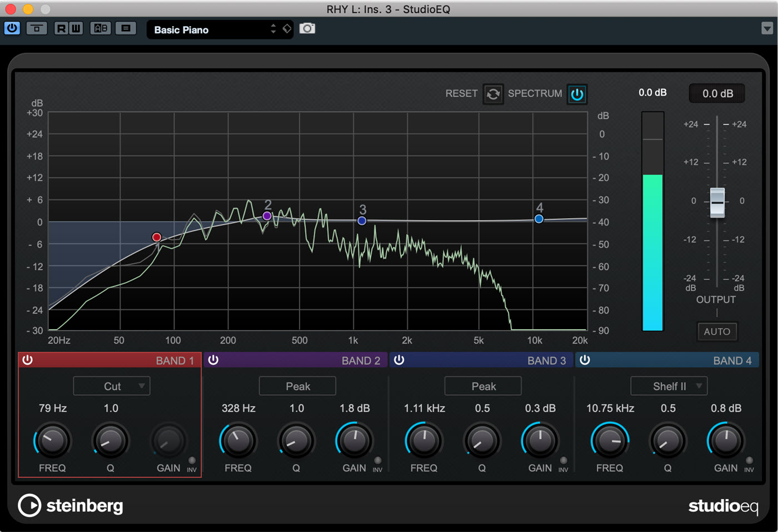The width and height of the screenshot is (778, 532).
Task: Click the Steinberg logo
Action: click(x=71, y=505)
